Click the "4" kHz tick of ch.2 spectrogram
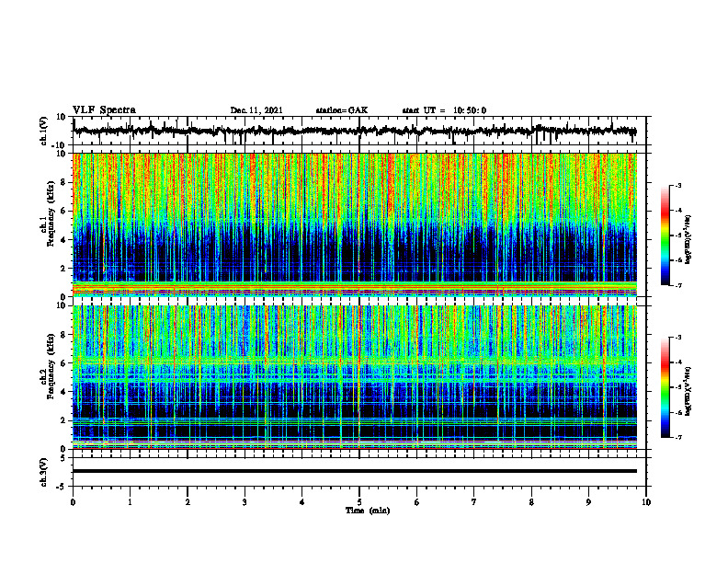 pos(65,392)
